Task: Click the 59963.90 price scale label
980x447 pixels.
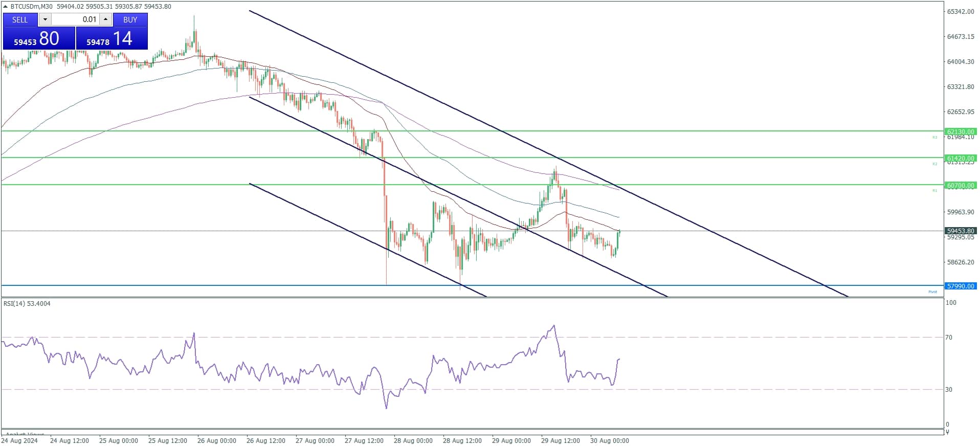Action: tap(961, 212)
